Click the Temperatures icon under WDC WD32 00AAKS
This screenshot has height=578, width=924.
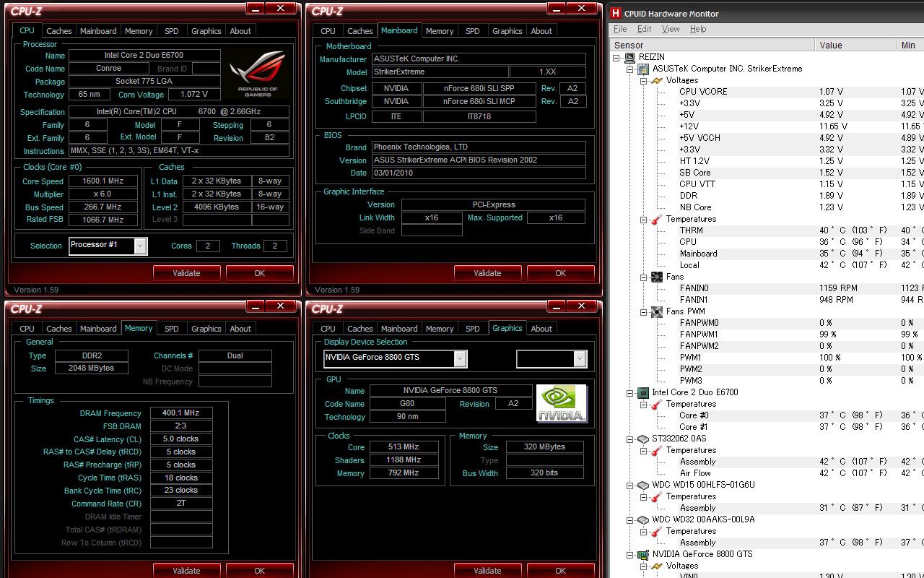tap(657, 531)
